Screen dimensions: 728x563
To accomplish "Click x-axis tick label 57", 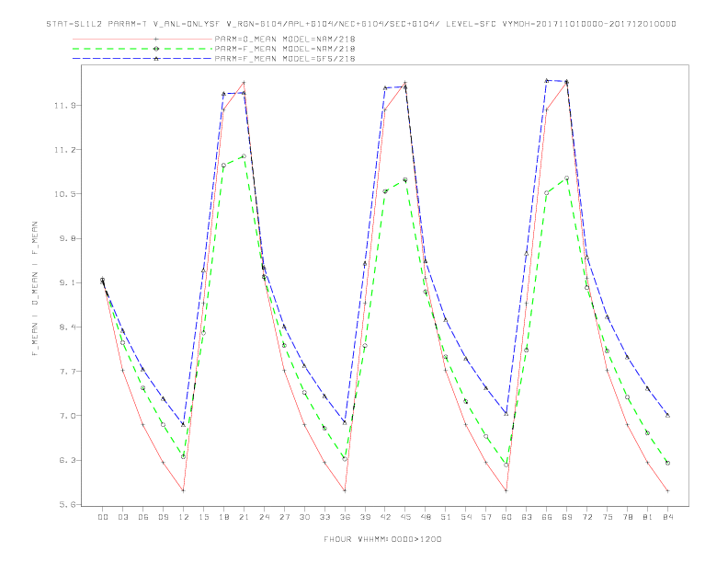I will (x=486, y=517).
